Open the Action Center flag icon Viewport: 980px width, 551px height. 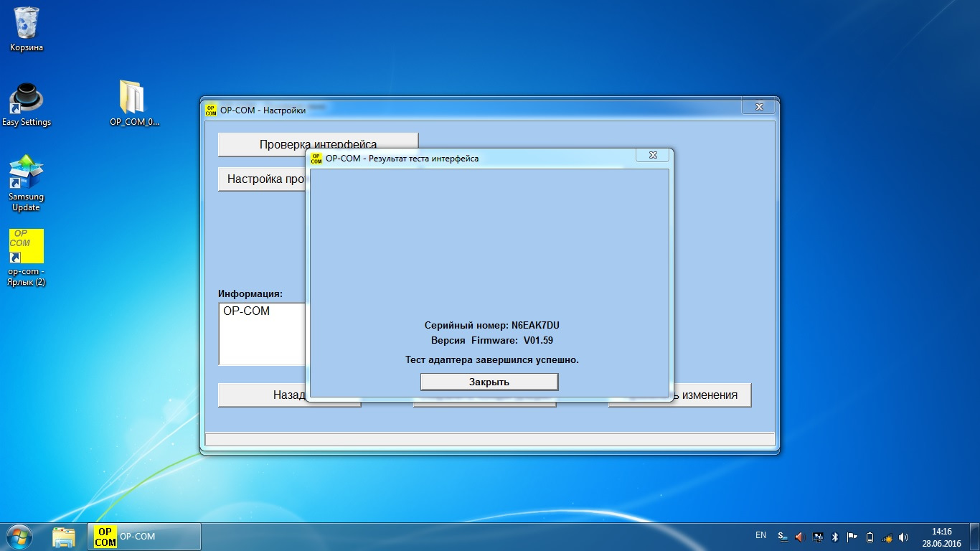click(852, 537)
